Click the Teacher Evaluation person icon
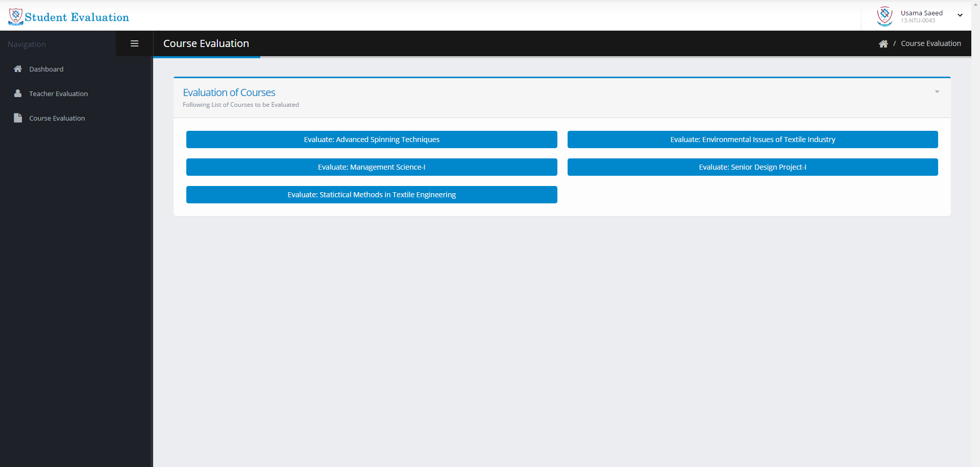Image resolution: width=980 pixels, height=467 pixels. (x=18, y=94)
